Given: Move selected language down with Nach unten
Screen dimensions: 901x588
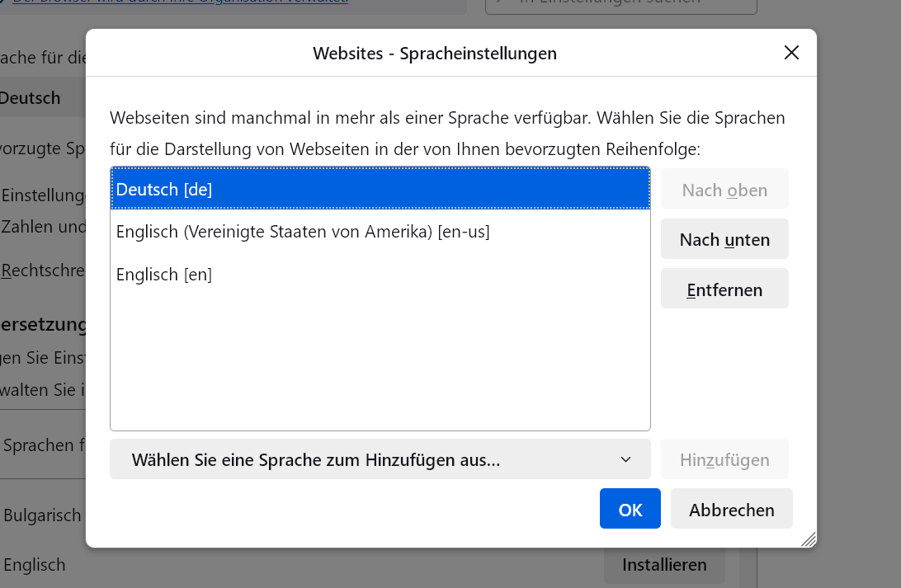Looking at the screenshot, I should [724, 240].
